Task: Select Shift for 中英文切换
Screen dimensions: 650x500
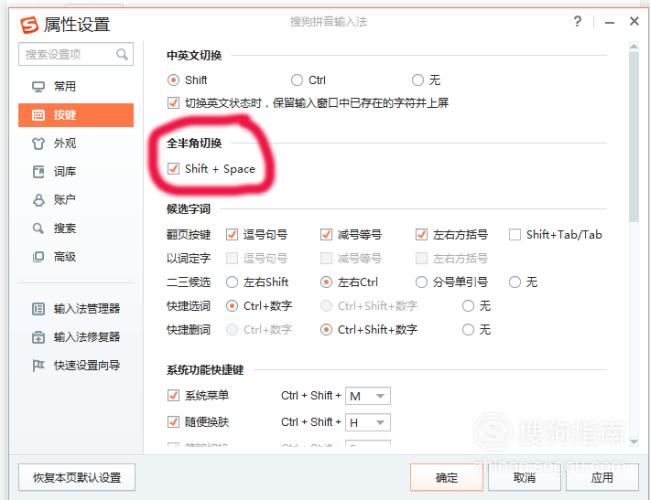Action: pyautogui.click(x=173, y=80)
